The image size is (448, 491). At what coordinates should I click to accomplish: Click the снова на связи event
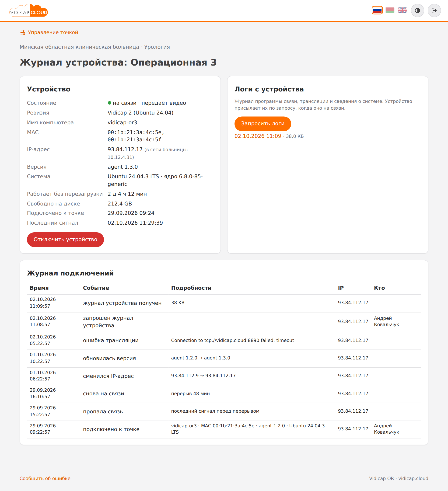coord(104,394)
